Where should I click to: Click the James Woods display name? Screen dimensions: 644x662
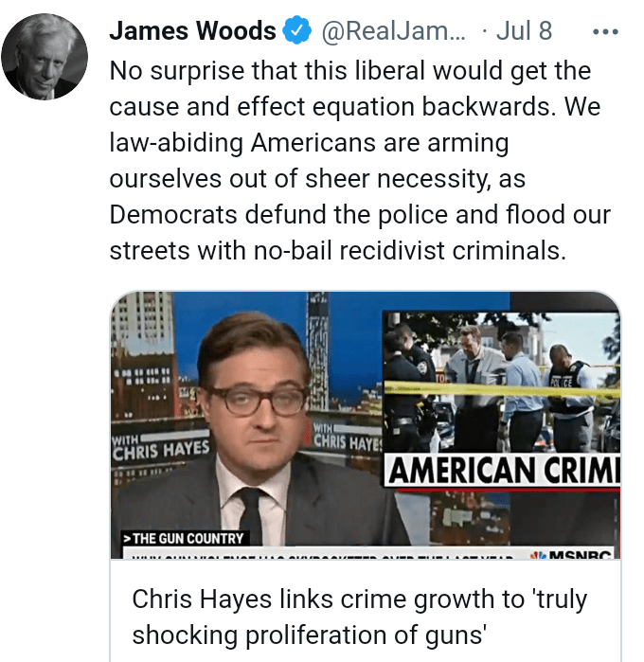pyautogui.click(x=192, y=31)
